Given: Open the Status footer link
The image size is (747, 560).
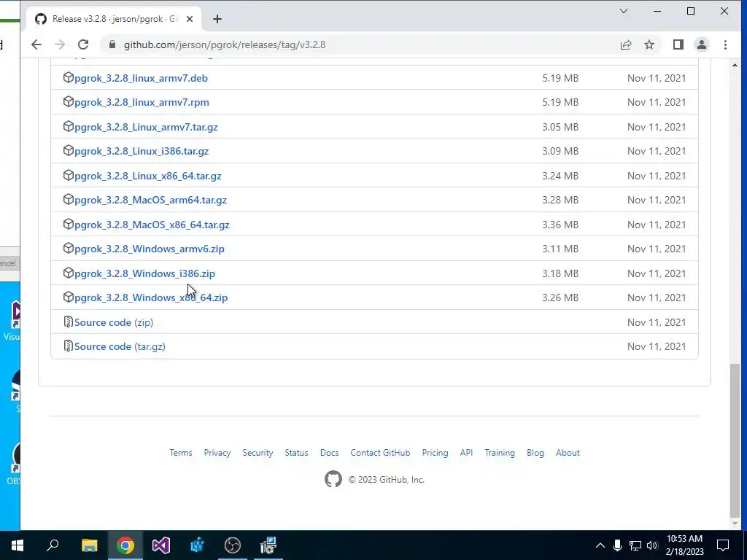Looking at the screenshot, I should [296, 453].
